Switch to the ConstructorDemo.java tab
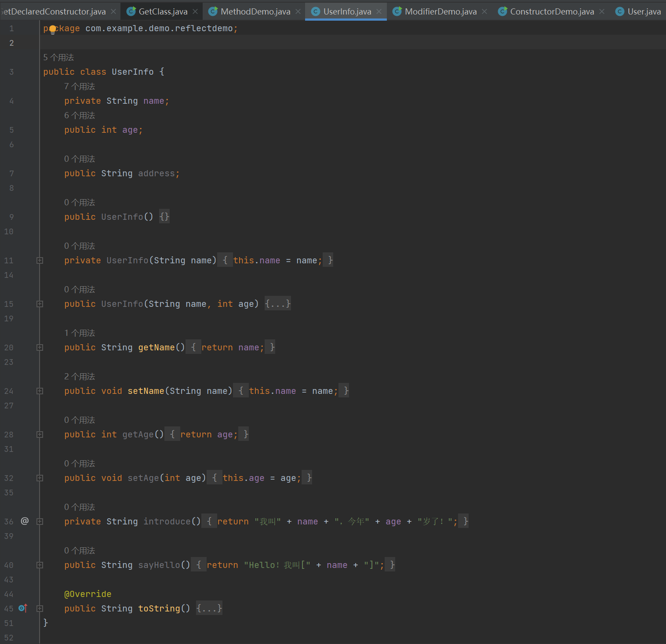 click(552, 11)
